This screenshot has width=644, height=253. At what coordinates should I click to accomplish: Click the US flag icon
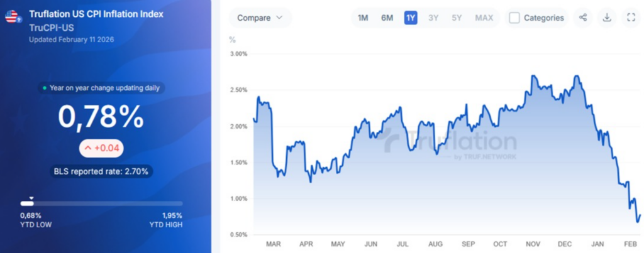coord(13,17)
